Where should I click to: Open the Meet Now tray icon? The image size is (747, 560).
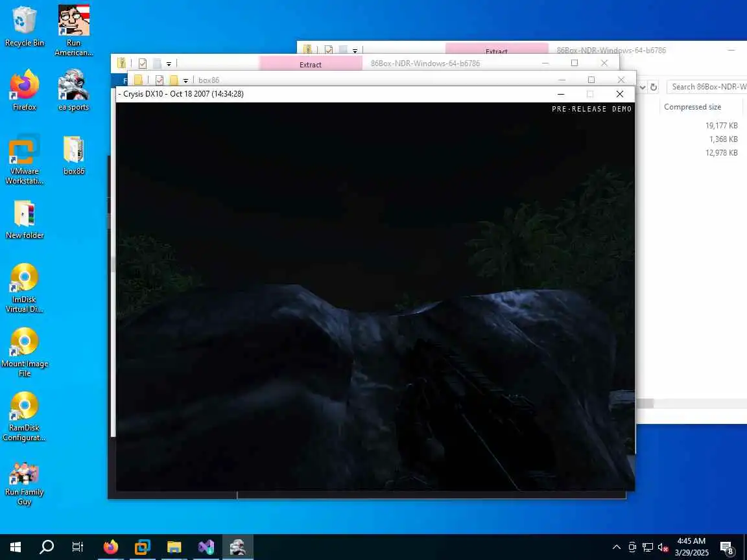(x=632, y=546)
